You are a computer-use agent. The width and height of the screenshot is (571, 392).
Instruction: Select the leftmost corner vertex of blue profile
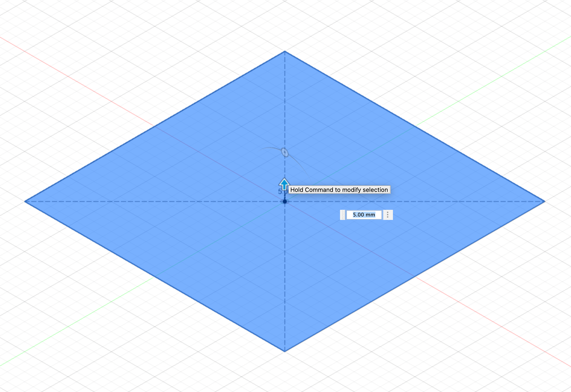[x=25, y=201]
